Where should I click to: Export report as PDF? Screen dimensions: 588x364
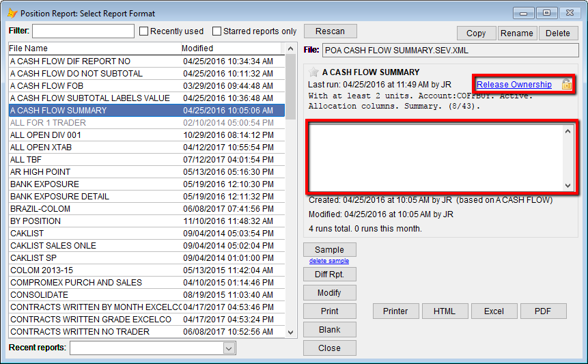tap(543, 311)
